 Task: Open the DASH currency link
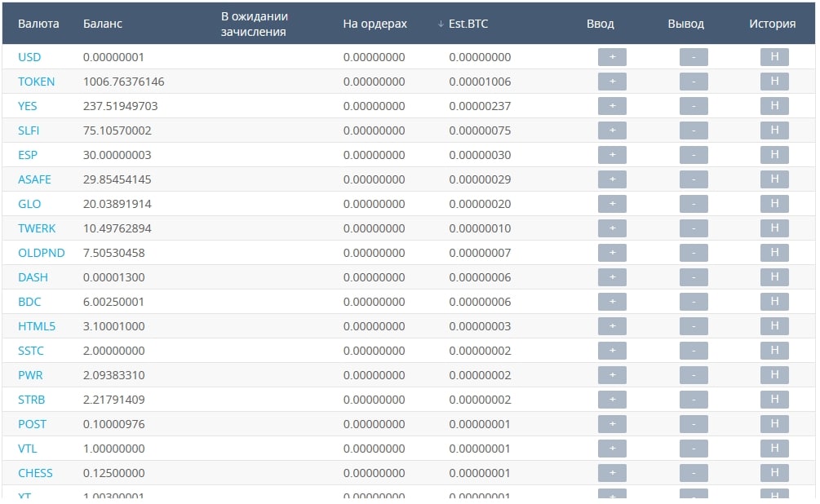click(x=33, y=277)
